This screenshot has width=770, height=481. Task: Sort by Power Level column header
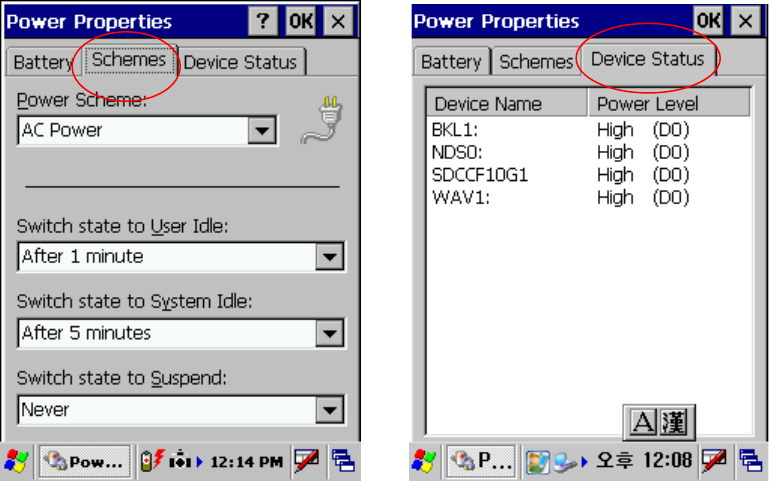669,104
